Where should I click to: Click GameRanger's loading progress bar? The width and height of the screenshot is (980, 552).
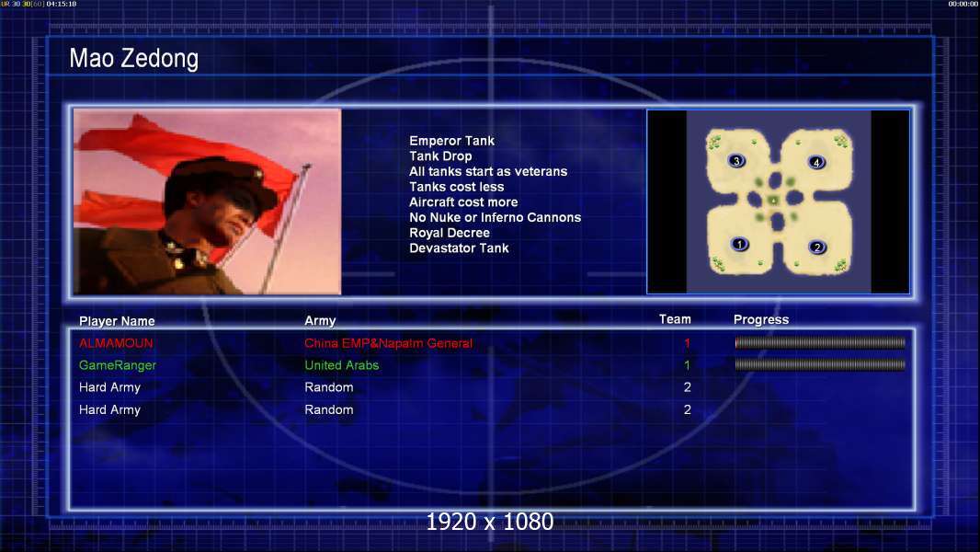pos(820,364)
